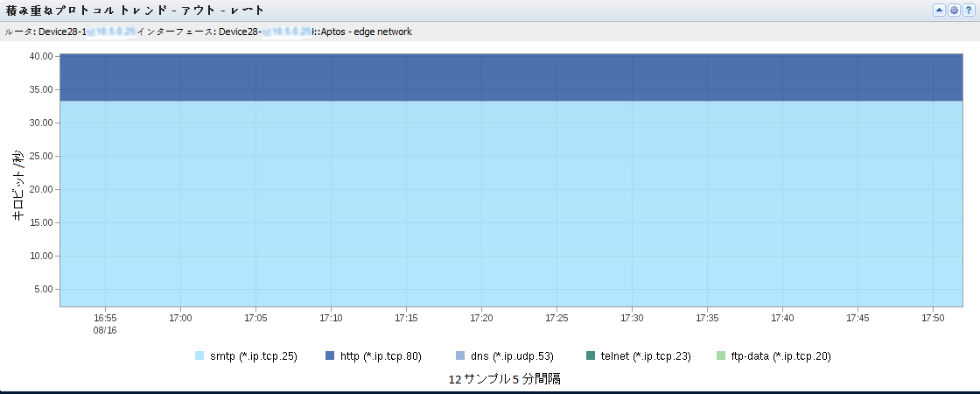
Task: Select the telnet (*.ip.tcp.23) legend label
Action: pos(647,356)
